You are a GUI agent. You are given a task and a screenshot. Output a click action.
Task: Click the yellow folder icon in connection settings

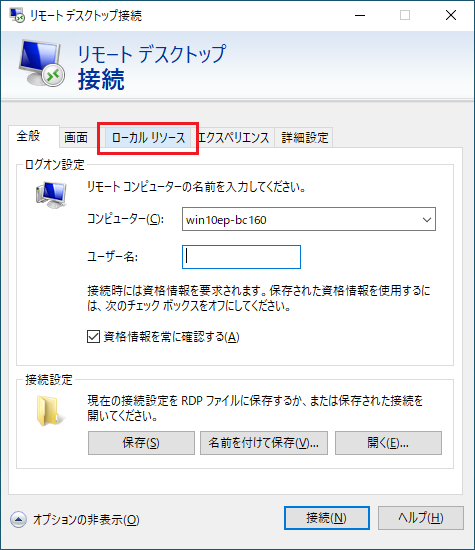(49, 410)
